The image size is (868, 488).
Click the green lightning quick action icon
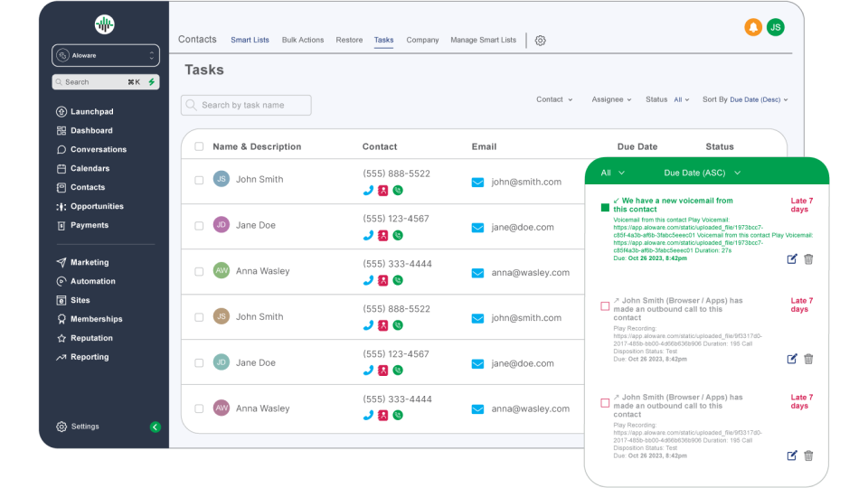point(152,82)
